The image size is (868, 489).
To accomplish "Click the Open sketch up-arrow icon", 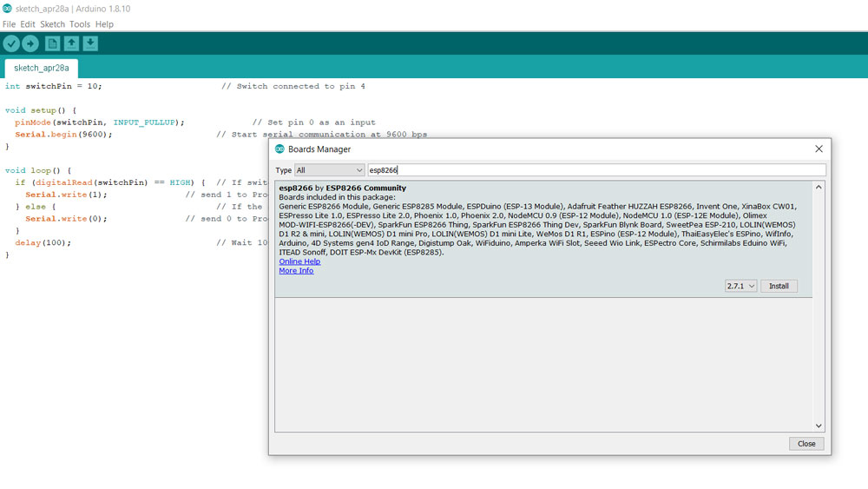I will [x=71, y=43].
